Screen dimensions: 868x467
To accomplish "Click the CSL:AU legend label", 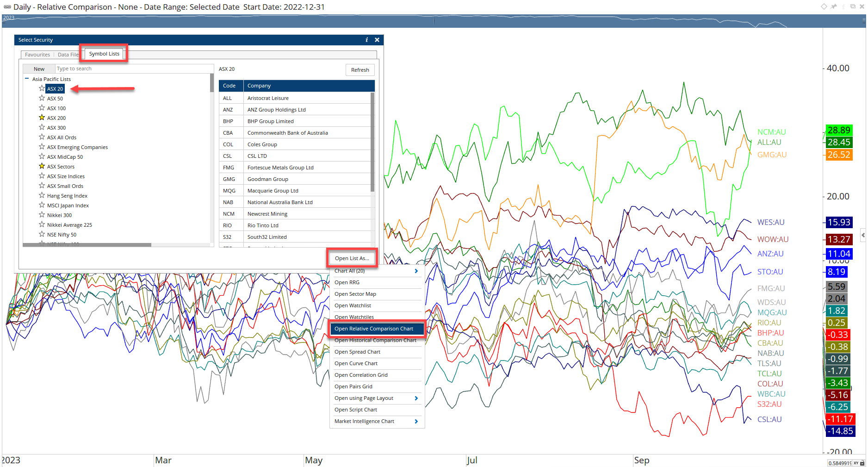I will tap(769, 419).
